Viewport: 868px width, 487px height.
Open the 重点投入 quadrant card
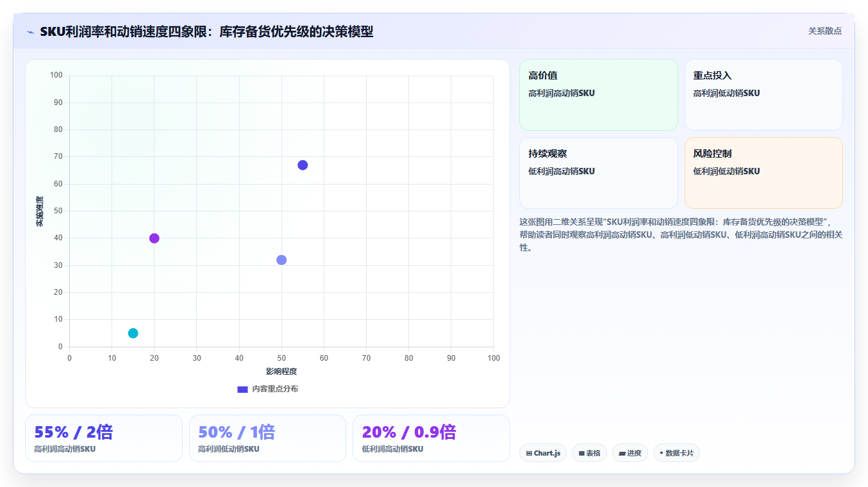pyautogui.click(x=764, y=95)
